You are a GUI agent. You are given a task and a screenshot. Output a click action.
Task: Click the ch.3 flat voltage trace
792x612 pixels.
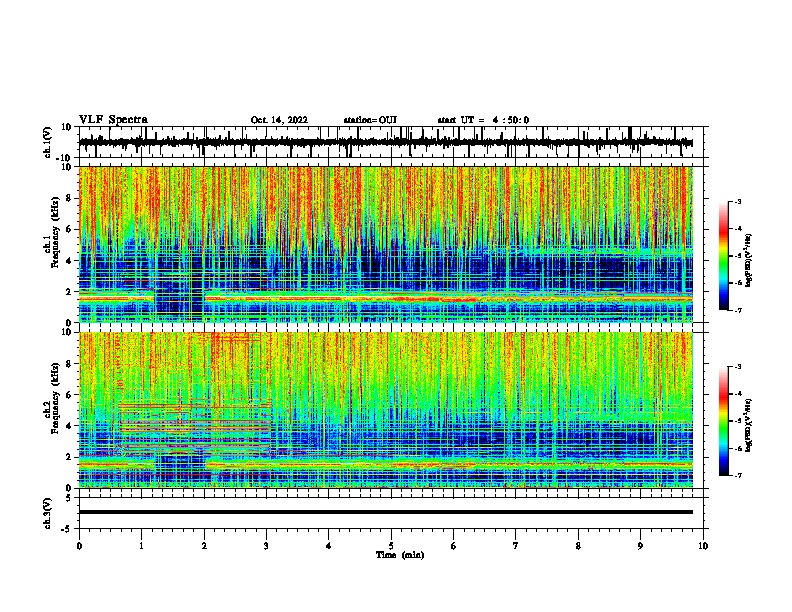pos(386,512)
